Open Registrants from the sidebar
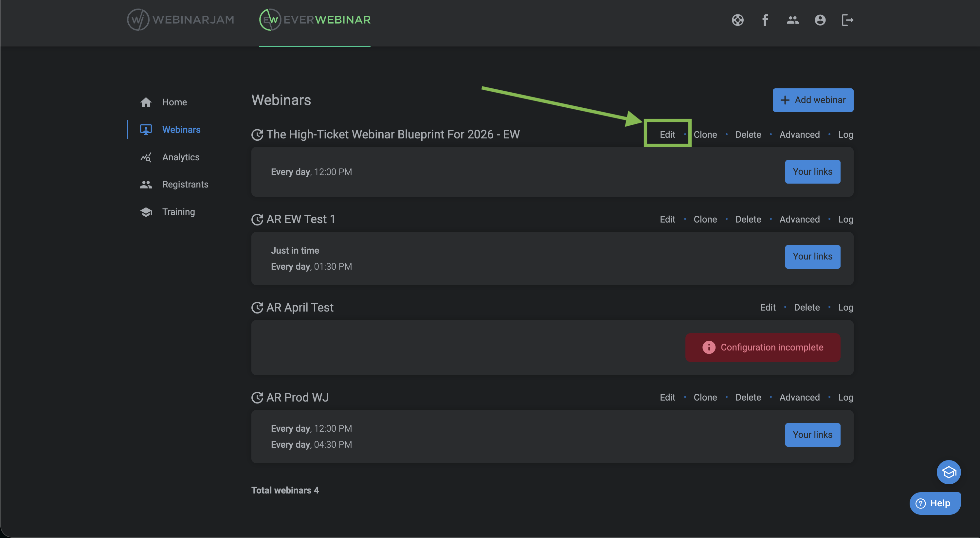980x538 pixels. (185, 185)
